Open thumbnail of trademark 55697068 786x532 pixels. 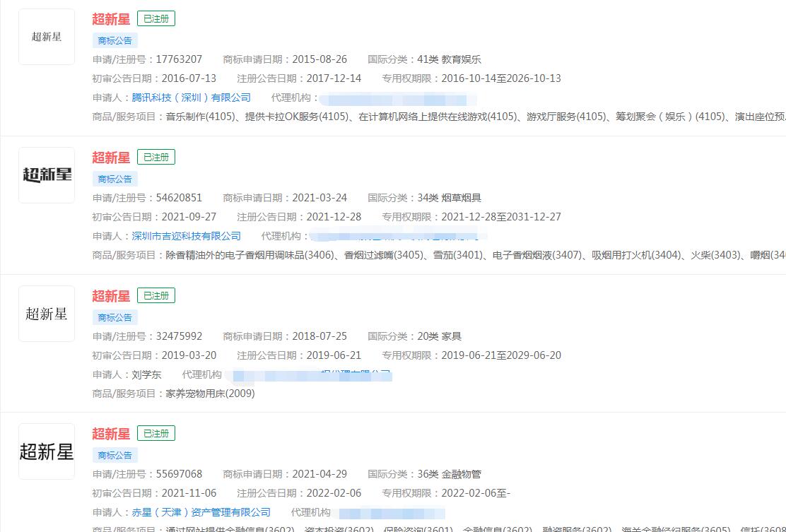coord(47,451)
